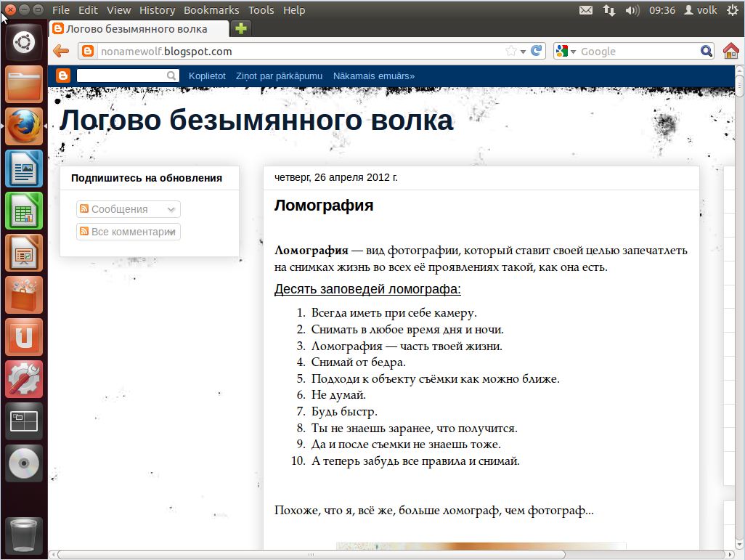Image resolution: width=745 pixels, height=560 pixels.
Task: Click the Google search magnifier icon
Action: (x=707, y=51)
